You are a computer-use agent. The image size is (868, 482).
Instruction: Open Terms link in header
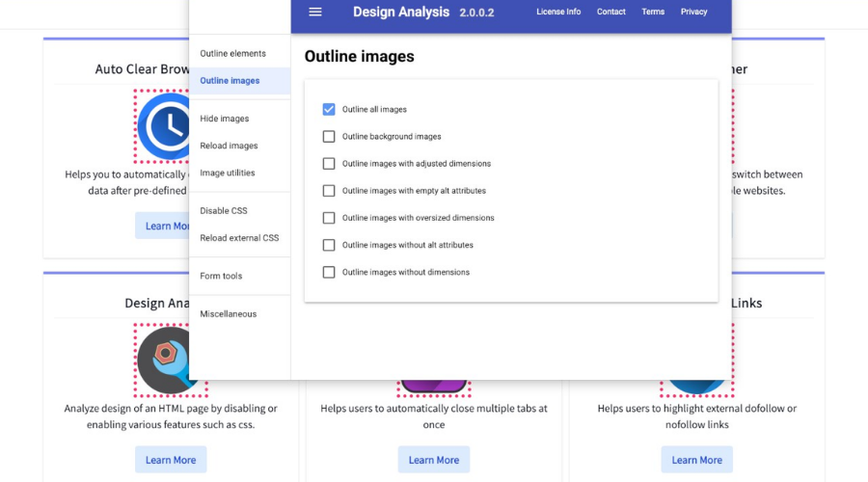click(x=653, y=12)
